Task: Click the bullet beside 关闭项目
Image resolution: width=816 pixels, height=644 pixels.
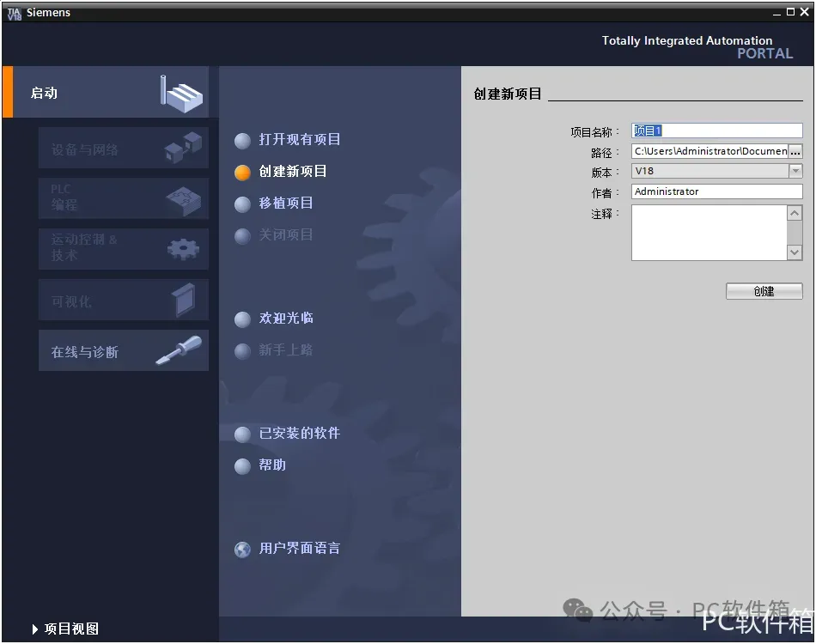Action: (242, 236)
